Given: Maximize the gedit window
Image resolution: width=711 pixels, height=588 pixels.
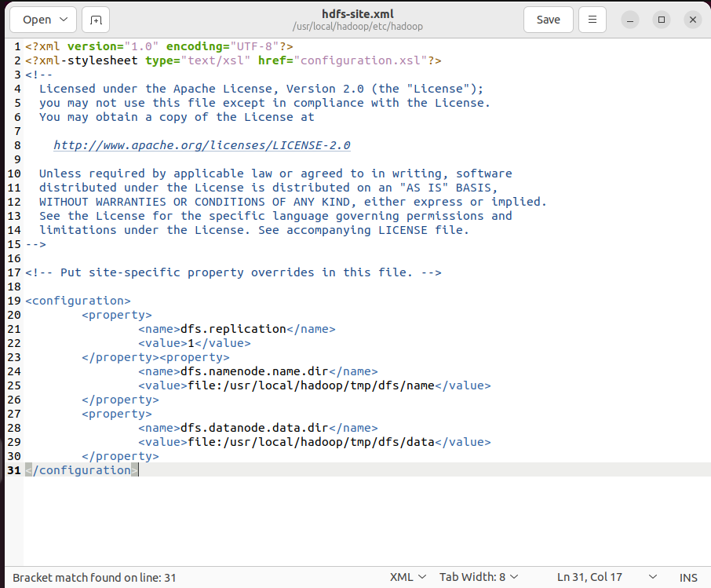Looking at the screenshot, I should point(662,20).
